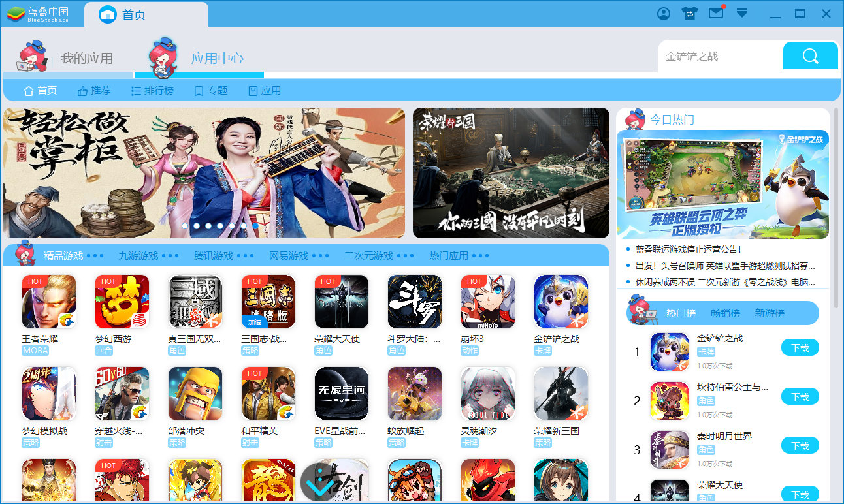Open 三国志·战略版 game icon
This screenshot has height=504, width=844.
point(268,302)
